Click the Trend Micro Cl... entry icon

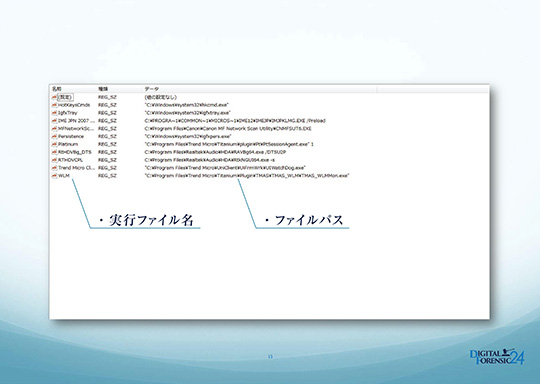point(54,168)
